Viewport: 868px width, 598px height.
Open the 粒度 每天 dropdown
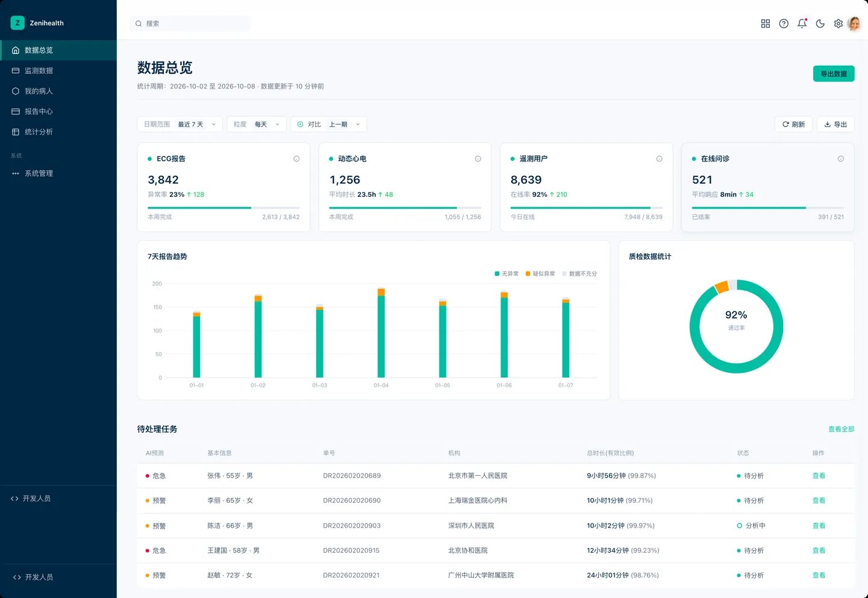pos(257,125)
